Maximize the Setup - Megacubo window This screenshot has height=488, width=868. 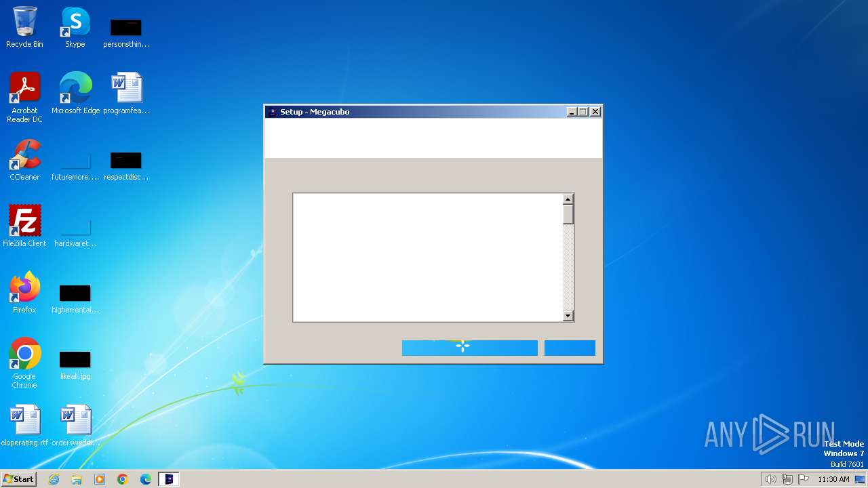pyautogui.click(x=583, y=112)
